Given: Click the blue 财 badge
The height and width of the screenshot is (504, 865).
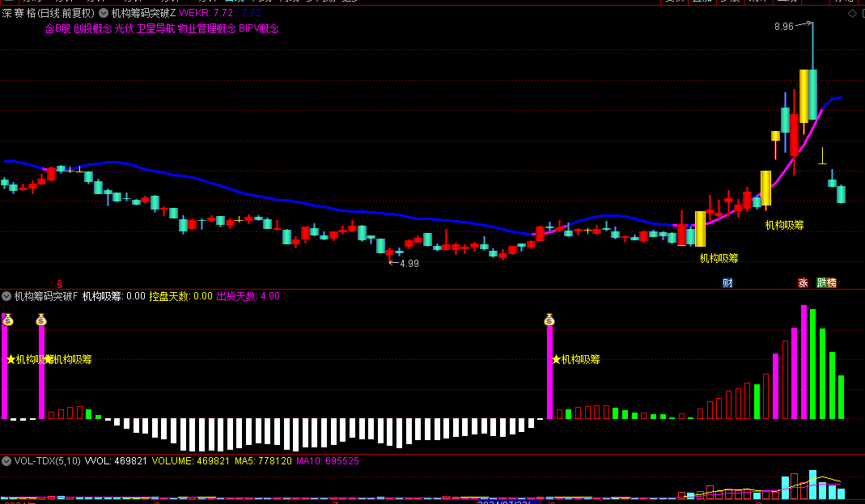Looking at the screenshot, I should pos(727,283).
